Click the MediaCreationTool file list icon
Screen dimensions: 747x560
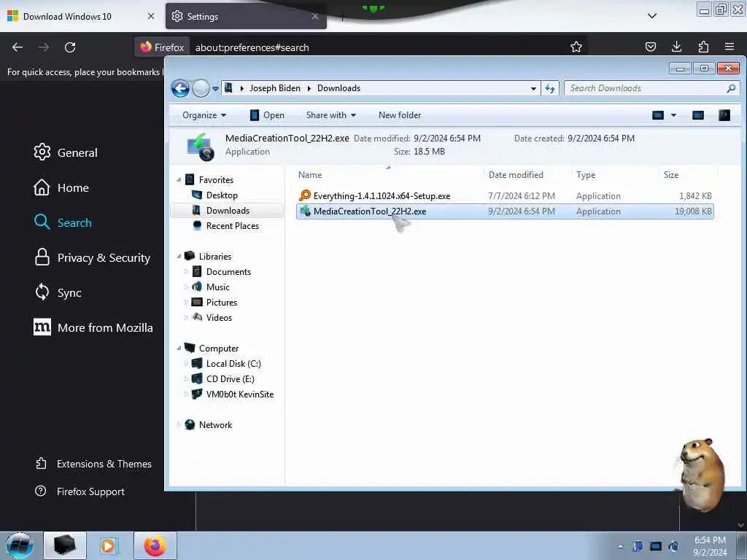click(x=305, y=211)
